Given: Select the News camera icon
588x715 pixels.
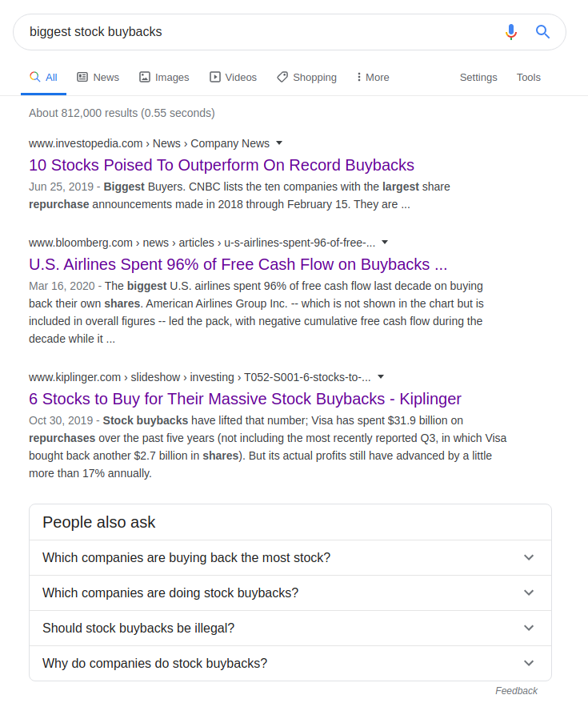Looking at the screenshot, I should click(x=82, y=77).
